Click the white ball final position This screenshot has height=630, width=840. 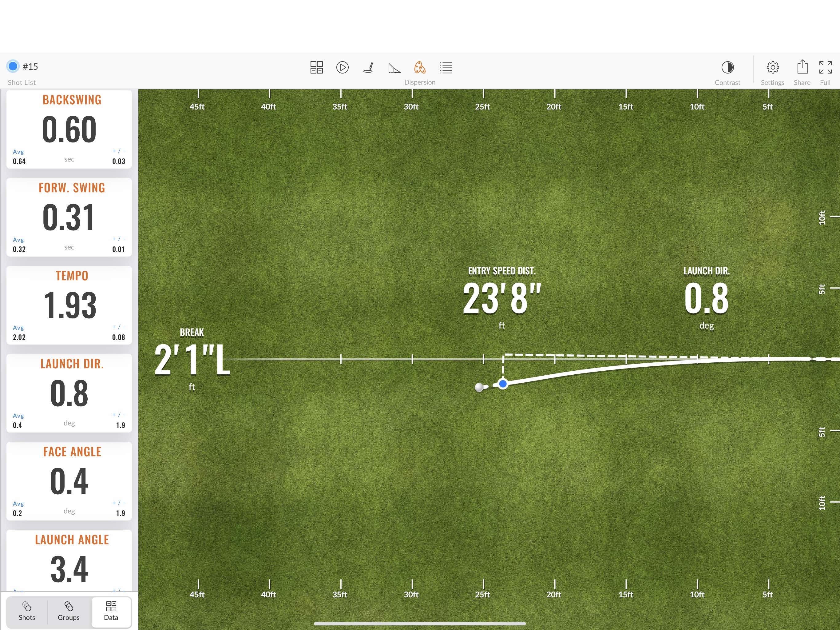pos(479,387)
